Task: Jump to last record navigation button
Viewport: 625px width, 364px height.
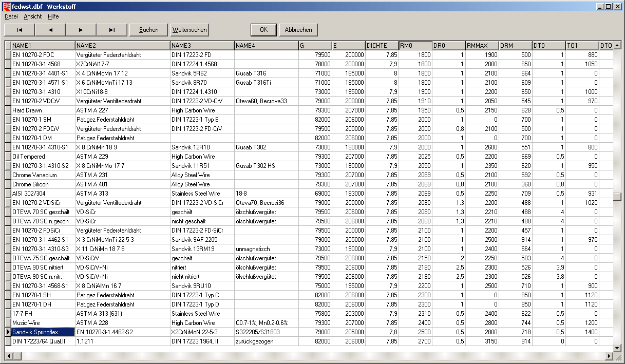Action: [112, 30]
